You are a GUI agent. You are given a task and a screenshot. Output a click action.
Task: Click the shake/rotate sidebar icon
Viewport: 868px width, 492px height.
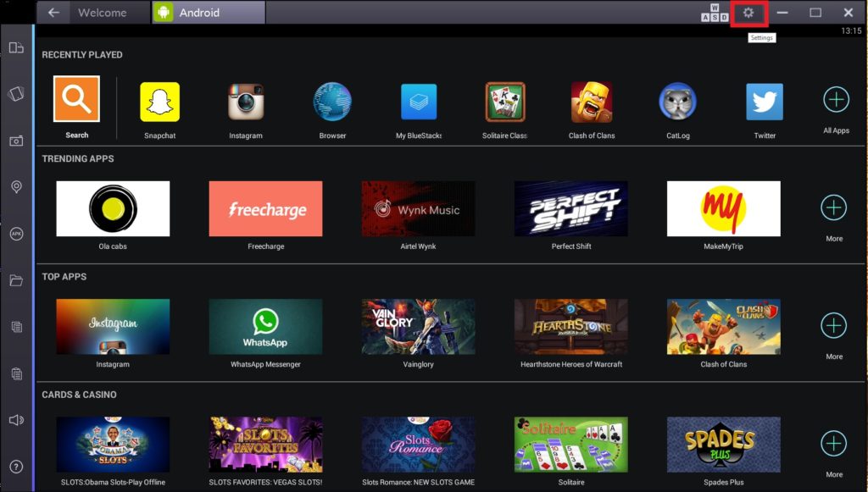coord(16,93)
